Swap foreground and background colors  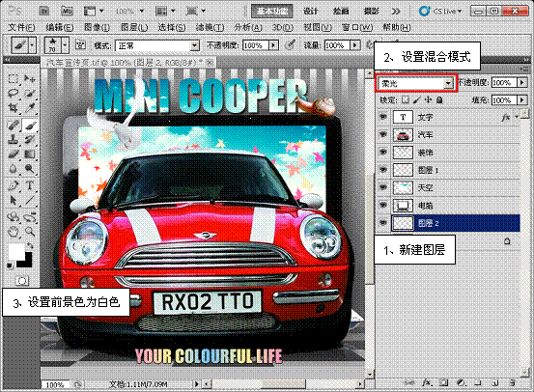(30, 245)
